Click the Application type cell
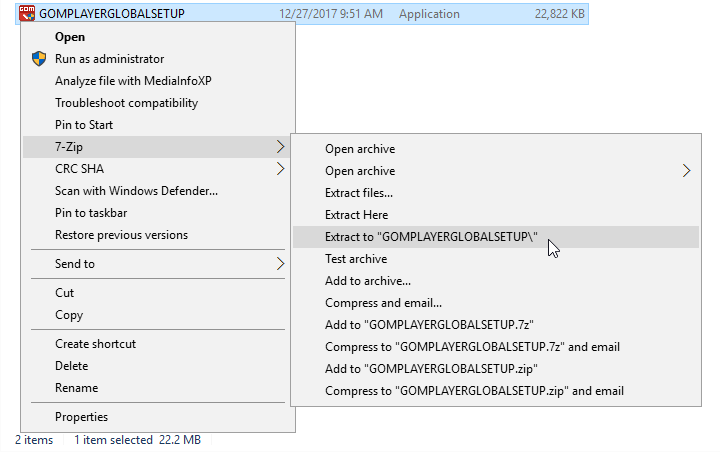Viewport: 720px width, 452px height. tap(429, 14)
